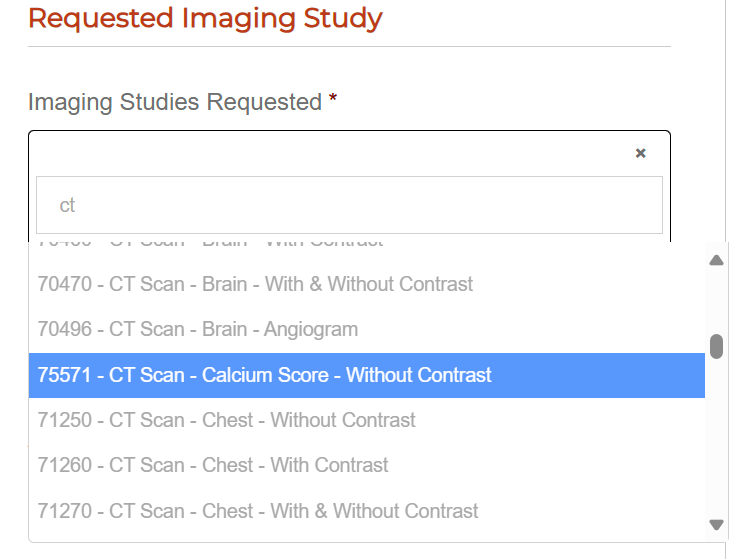
Task: Pick highlighted 75571 CT Calcium Score option
Action: click(265, 375)
